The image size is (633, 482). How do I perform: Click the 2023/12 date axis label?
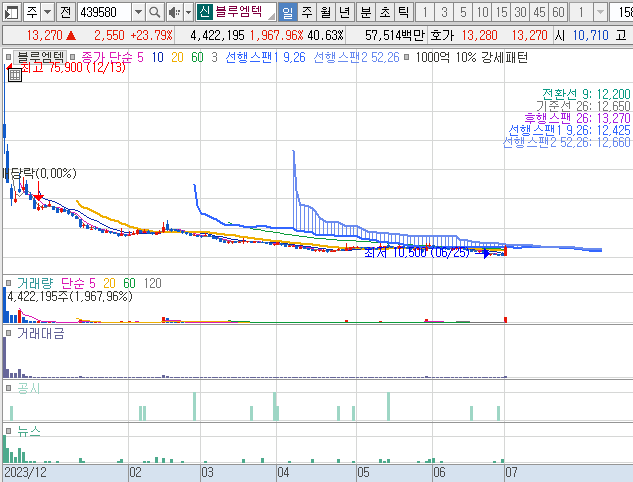click(25, 472)
